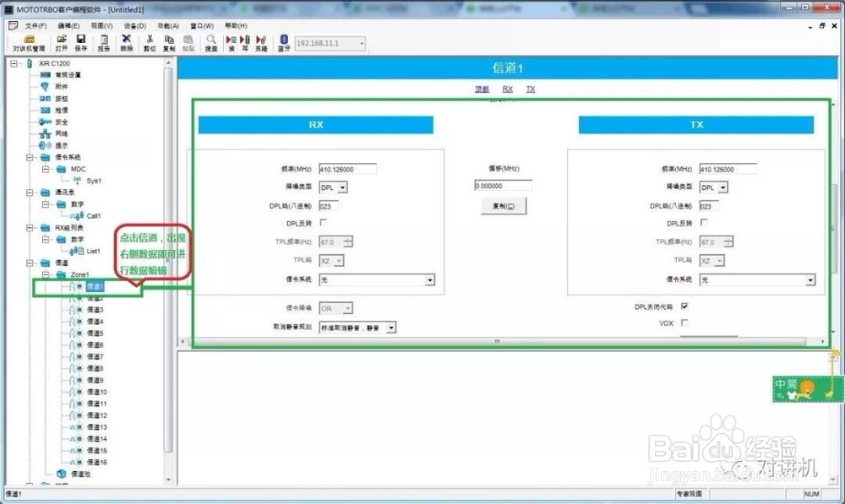
Task: Collapse the MDC tree node
Action: 46,169
